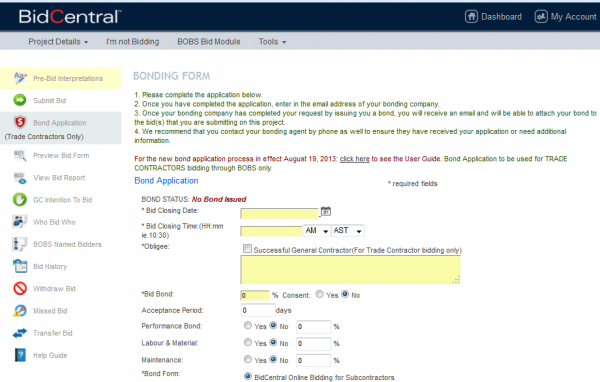Screen dimensions: 600x382
Task: Focus the Bid Closing Date field
Action: pyautogui.click(x=279, y=213)
